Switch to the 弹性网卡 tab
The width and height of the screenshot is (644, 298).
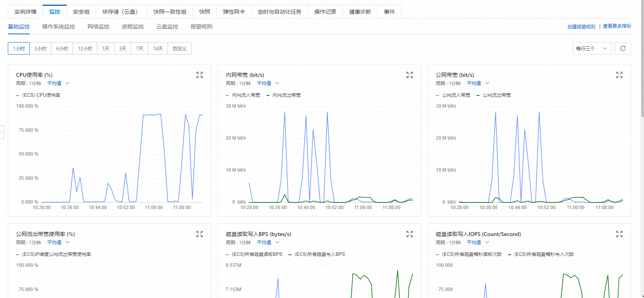click(234, 12)
